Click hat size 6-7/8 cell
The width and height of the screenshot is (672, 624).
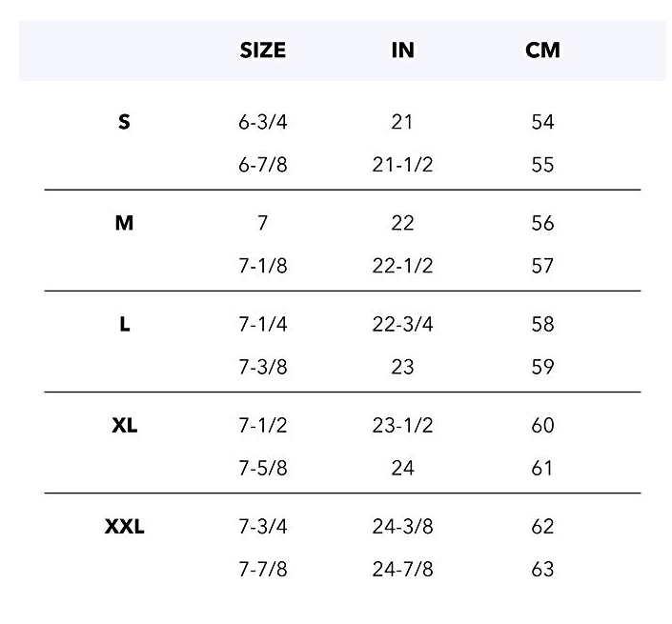(262, 165)
